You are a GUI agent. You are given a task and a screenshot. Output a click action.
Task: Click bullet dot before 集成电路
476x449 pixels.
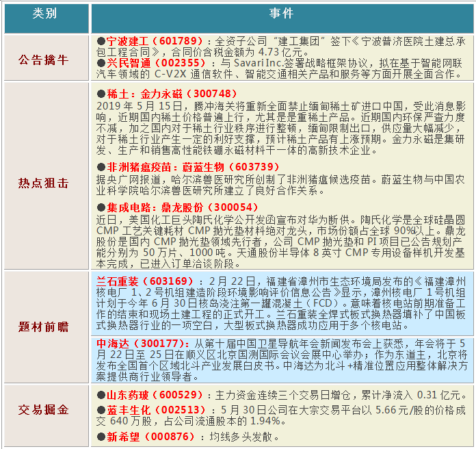point(101,207)
